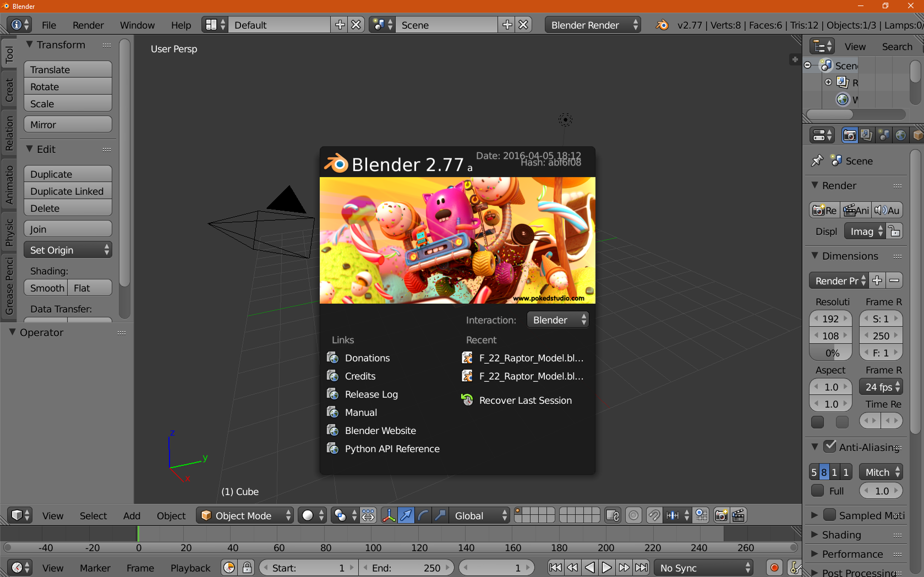
Task: Expand the Performance panel
Action: (815, 554)
